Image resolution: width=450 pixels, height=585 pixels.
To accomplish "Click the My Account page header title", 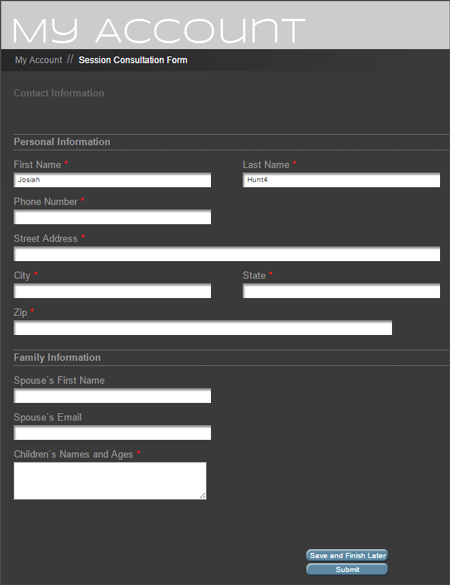I will [159, 31].
